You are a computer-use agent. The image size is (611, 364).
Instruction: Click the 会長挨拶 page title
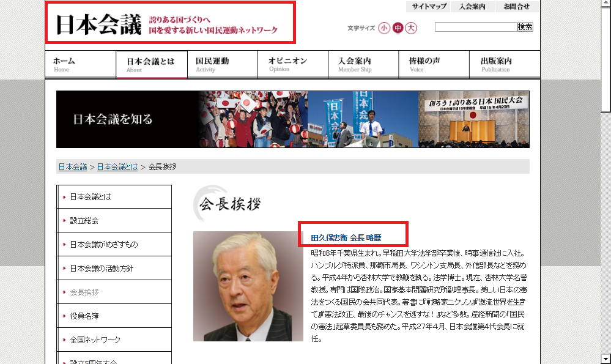coord(229,204)
